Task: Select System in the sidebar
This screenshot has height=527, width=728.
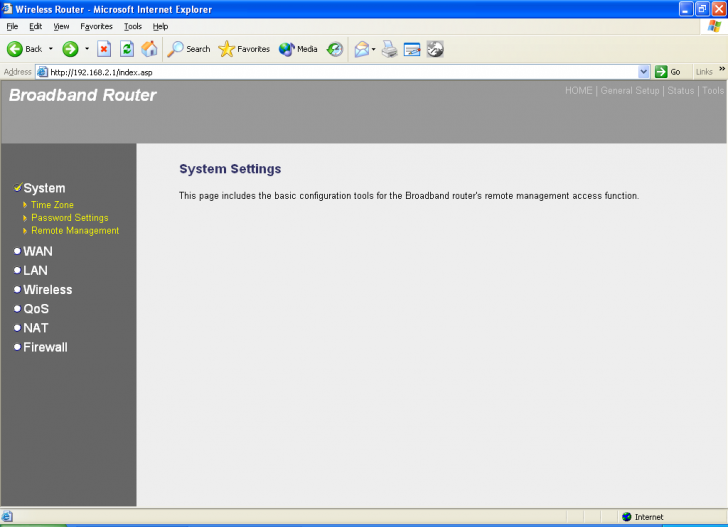Action: [x=44, y=188]
